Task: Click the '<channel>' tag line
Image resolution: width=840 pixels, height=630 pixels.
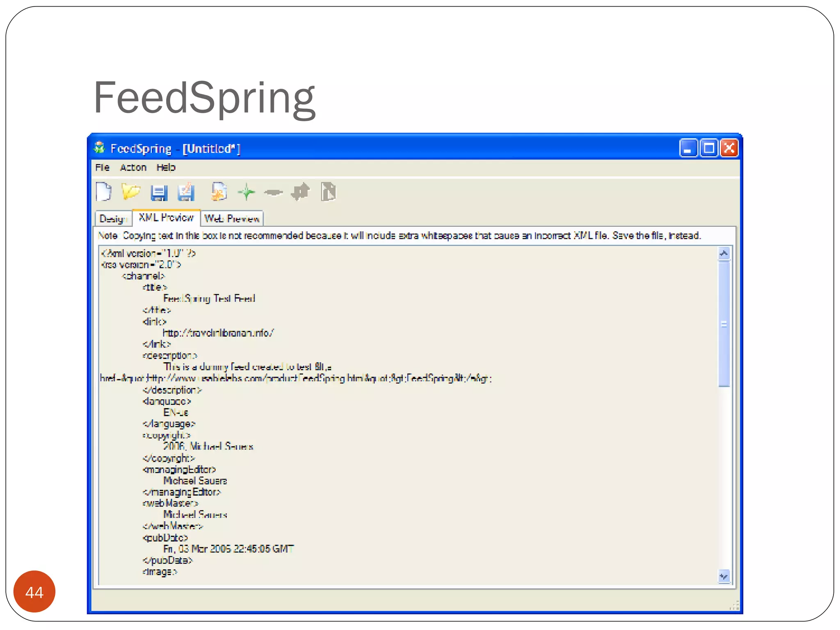Action: pos(143,276)
